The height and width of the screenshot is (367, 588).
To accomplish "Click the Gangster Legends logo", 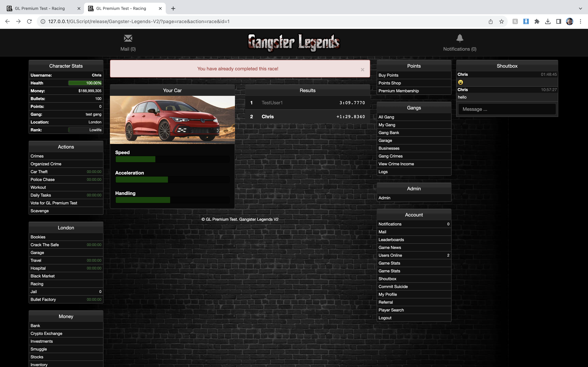I will tap(294, 42).
